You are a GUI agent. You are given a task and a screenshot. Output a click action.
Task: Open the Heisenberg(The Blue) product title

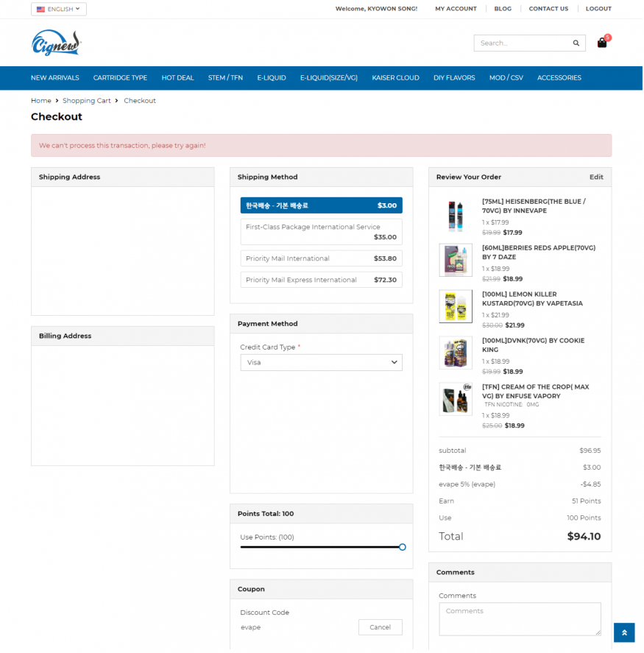click(x=535, y=207)
